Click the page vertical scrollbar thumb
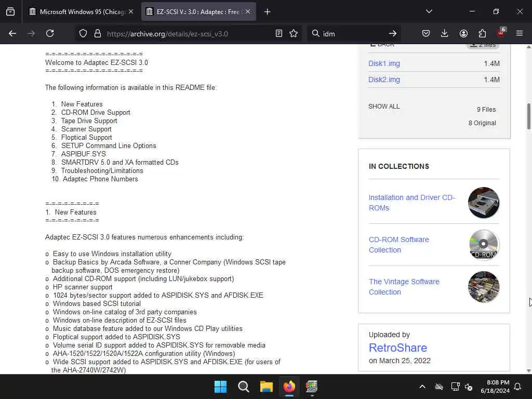This screenshot has height=399, width=532. click(x=528, y=116)
